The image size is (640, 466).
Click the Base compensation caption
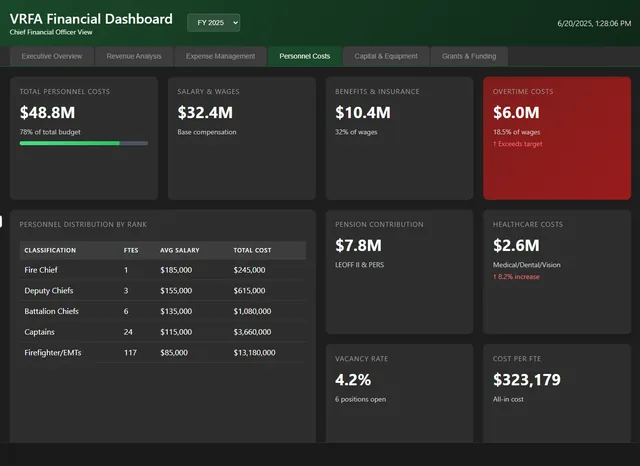pos(207,132)
